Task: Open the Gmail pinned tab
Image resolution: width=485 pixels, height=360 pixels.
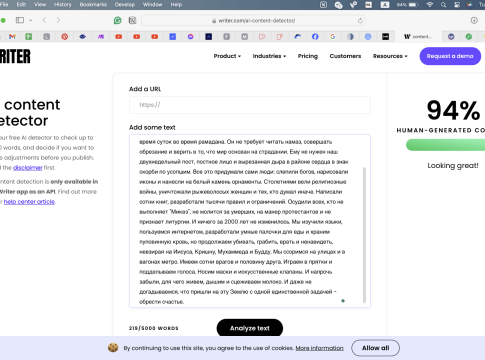Action: [x=12, y=37]
